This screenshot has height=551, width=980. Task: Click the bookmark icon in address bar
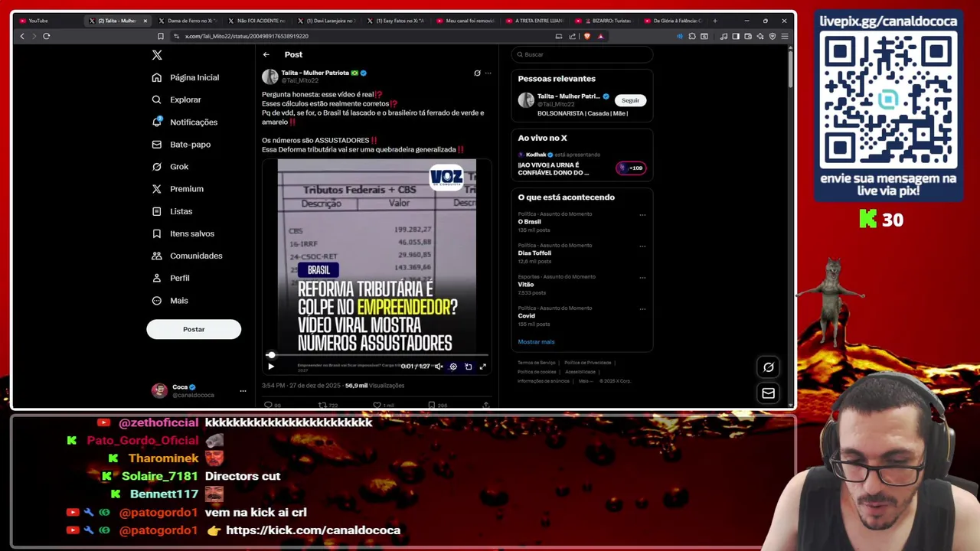(160, 36)
